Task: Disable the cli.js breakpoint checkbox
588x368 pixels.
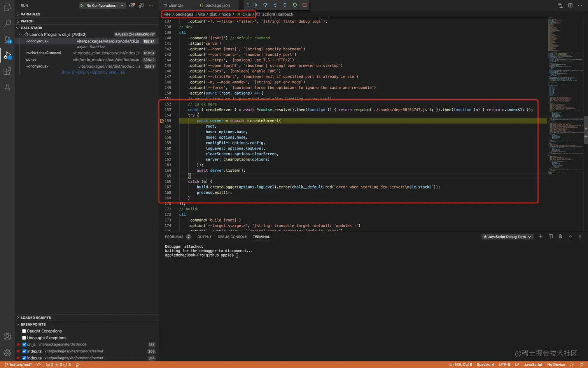Action: pos(24,345)
